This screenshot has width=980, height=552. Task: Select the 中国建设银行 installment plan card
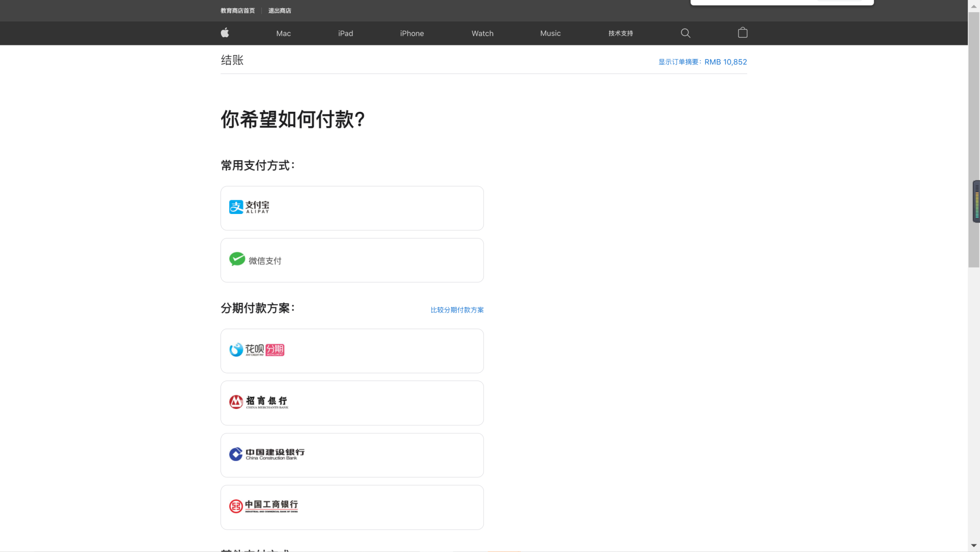[352, 455]
